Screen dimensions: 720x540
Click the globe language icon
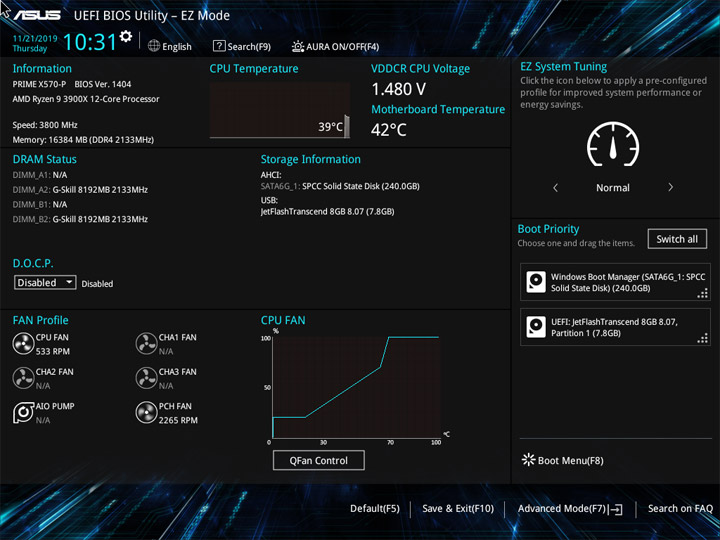pyautogui.click(x=154, y=46)
